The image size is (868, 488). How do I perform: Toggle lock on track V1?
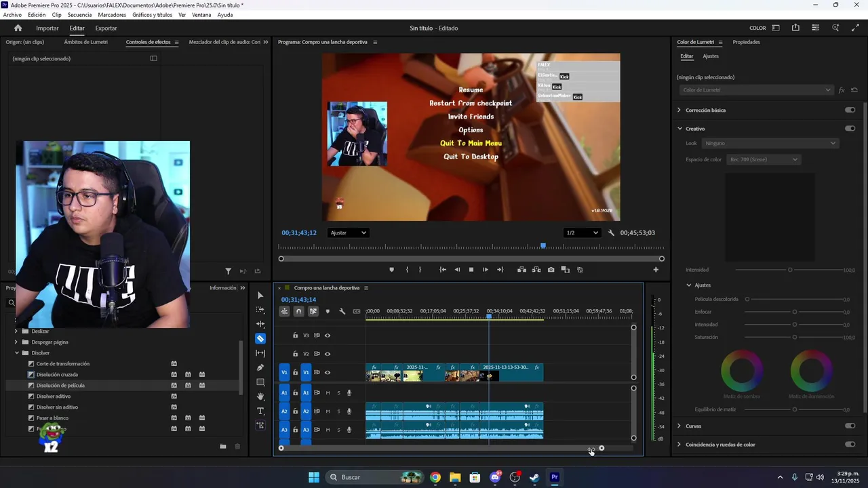tap(296, 372)
